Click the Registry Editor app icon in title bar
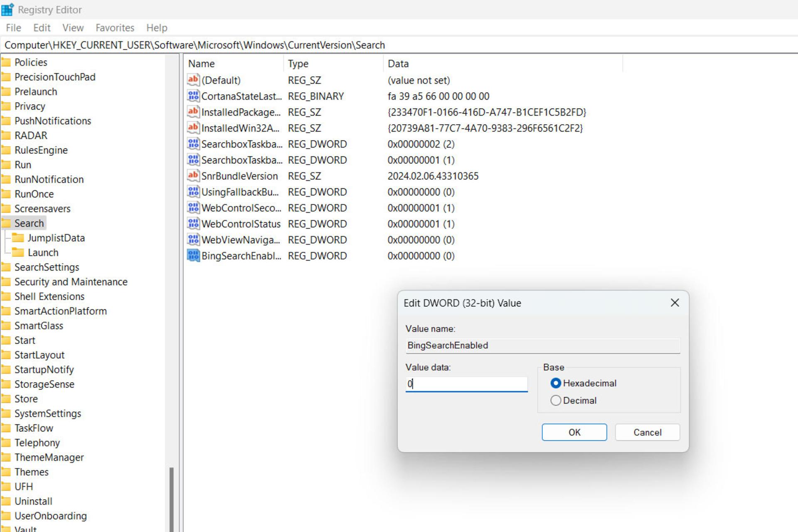Image resolution: width=798 pixels, height=532 pixels. click(x=7, y=9)
